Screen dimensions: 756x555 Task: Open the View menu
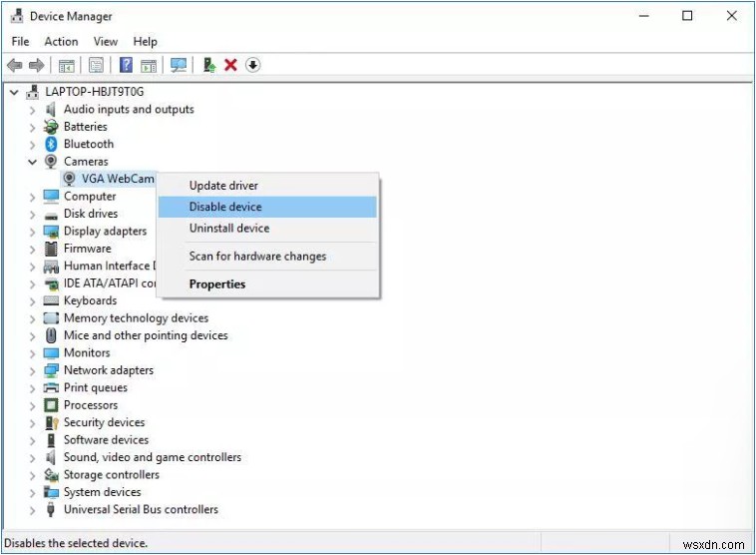106,42
